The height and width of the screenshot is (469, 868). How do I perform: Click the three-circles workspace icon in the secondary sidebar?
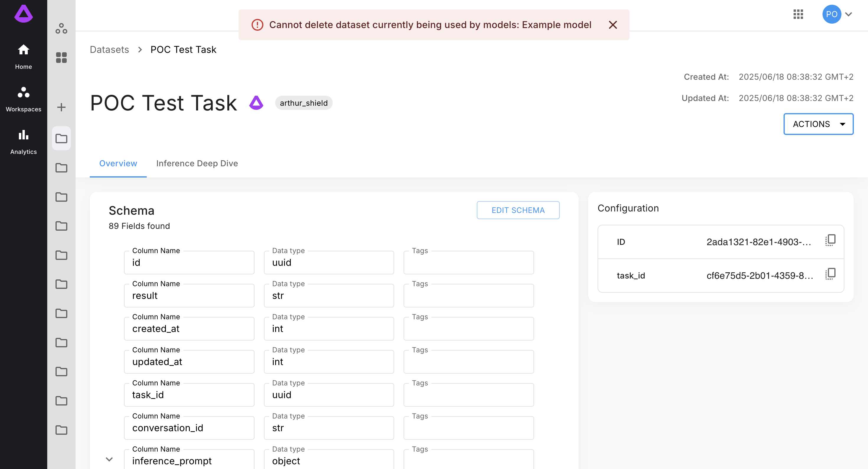61,28
